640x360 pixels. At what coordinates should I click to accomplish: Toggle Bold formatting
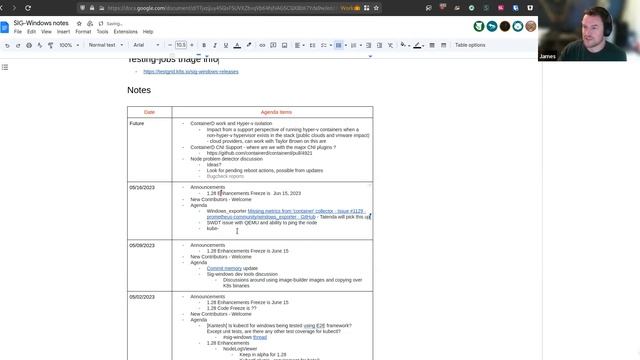[x=204, y=45]
